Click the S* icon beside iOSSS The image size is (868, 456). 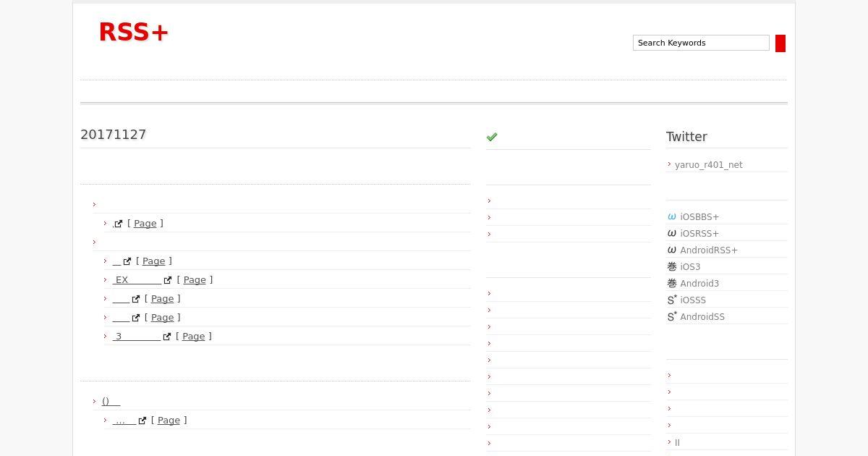coord(672,300)
